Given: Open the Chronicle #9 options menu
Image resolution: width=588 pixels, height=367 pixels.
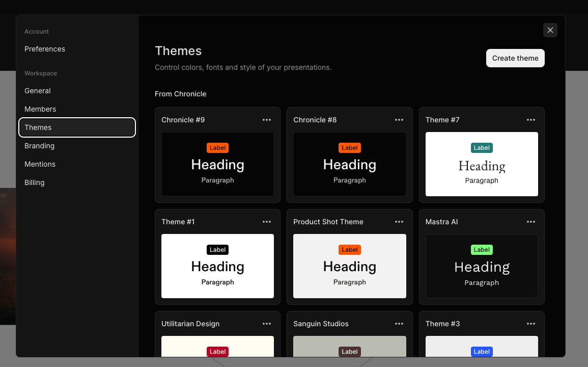Looking at the screenshot, I should [x=267, y=120].
